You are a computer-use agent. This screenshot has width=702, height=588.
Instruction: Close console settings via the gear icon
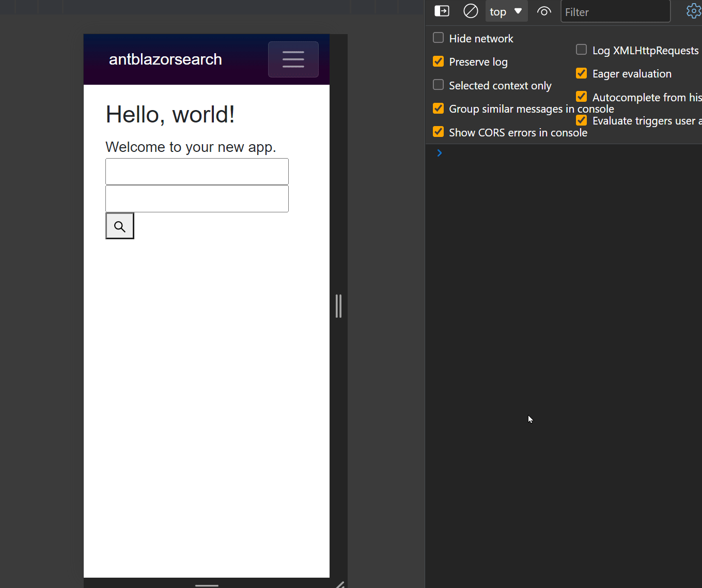(693, 11)
